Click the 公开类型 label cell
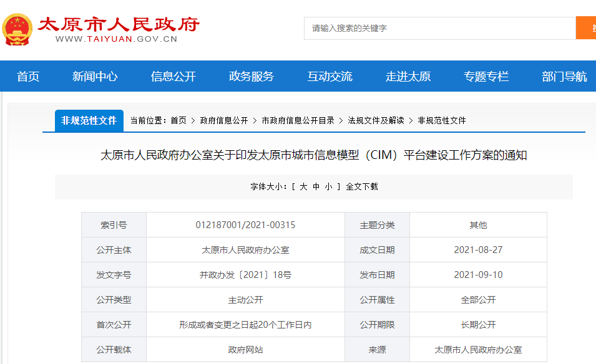Viewport: 596px width, 364px height. (x=114, y=300)
